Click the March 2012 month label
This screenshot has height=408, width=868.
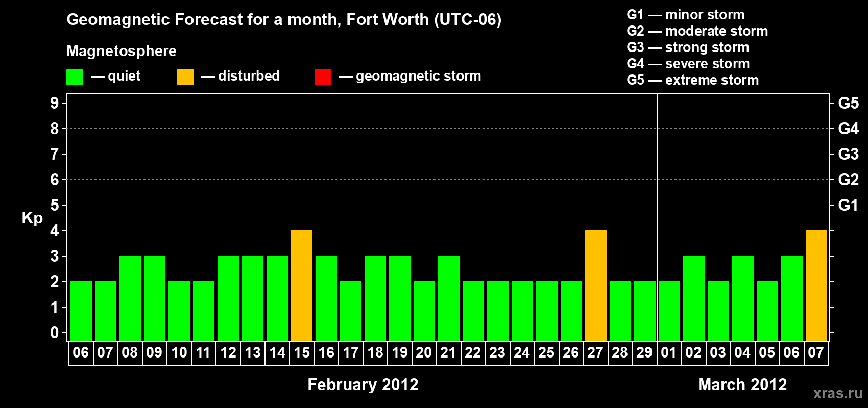742,385
